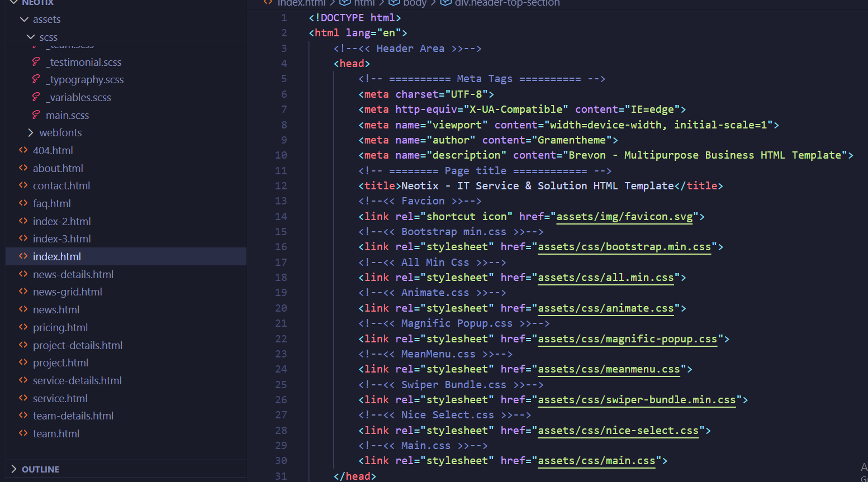The height and width of the screenshot is (482, 868).
Task: Follow the assets/css/all.min.css link
Action: (606, 278)
